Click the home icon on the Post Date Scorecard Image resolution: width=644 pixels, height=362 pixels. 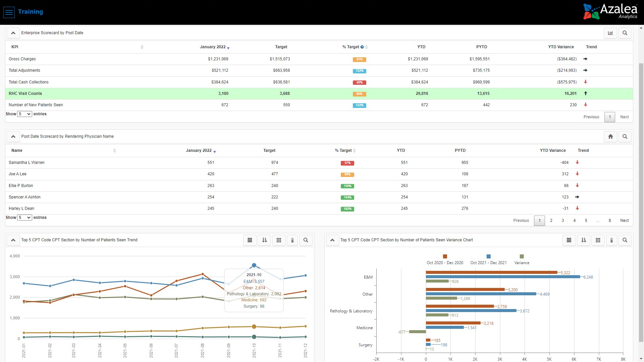(x=610, y=136)
